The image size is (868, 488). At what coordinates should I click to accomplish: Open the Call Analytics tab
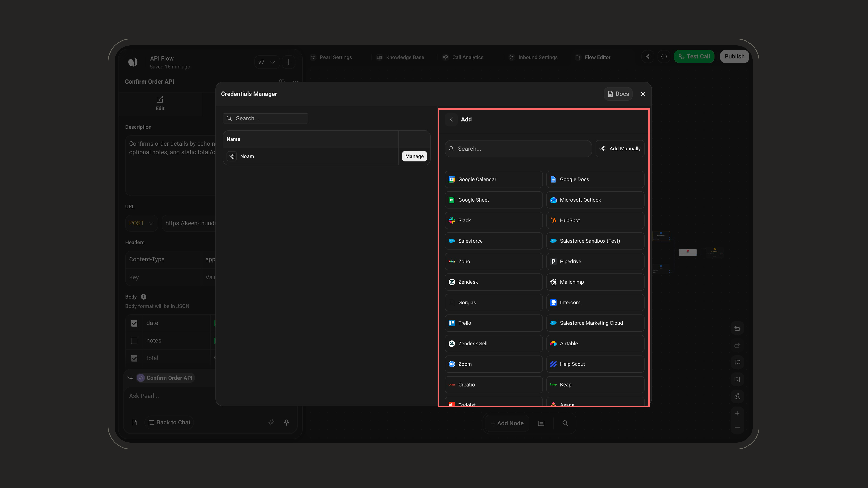point(463,58)
